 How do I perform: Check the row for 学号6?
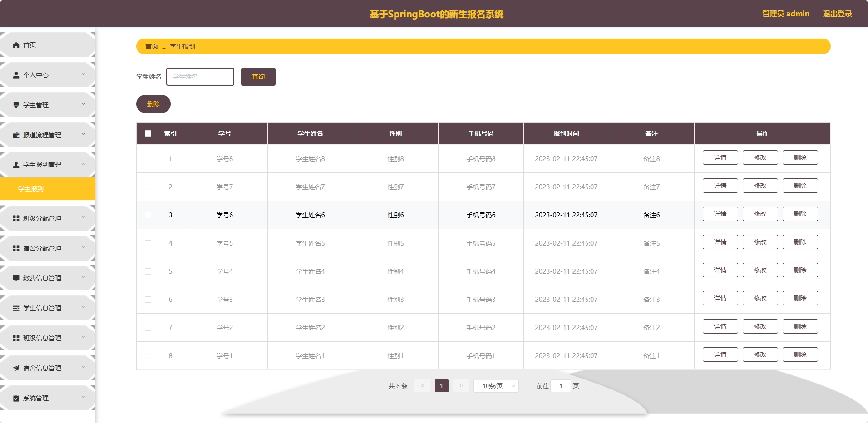[148, 215]
